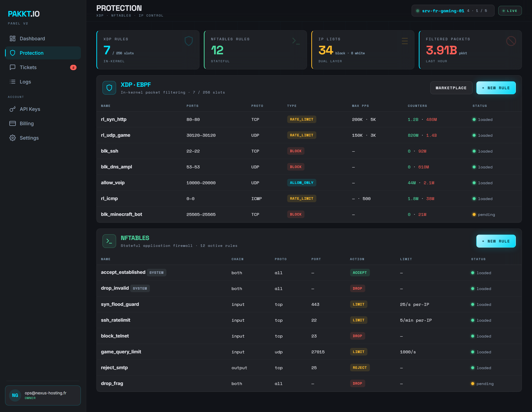Open the XDP Marketplace button
Screen dimensions: 532x412
coord(451,88)
